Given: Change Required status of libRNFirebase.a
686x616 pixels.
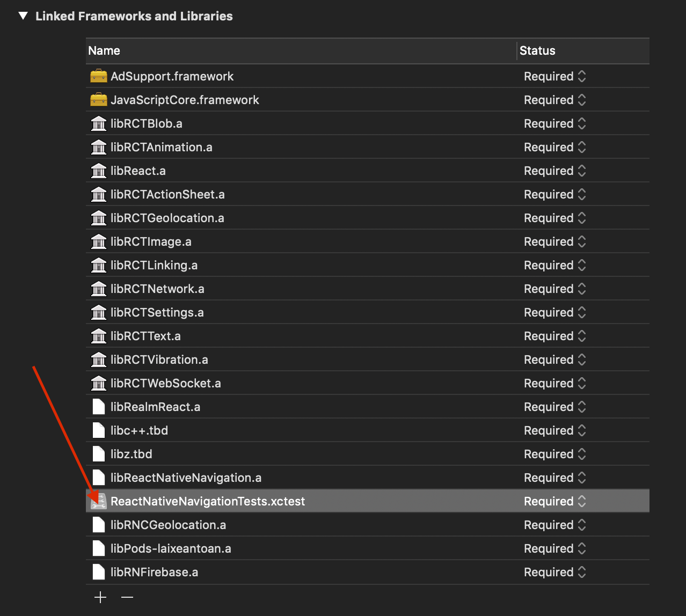Looking at the screenshot, I should [x=555, y=572].
